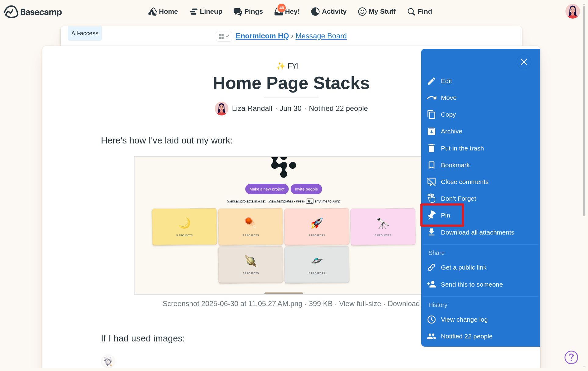Viewport: 588px width, 371px height.
Task: Click the trash can icon
Action: tap(431, 148)
